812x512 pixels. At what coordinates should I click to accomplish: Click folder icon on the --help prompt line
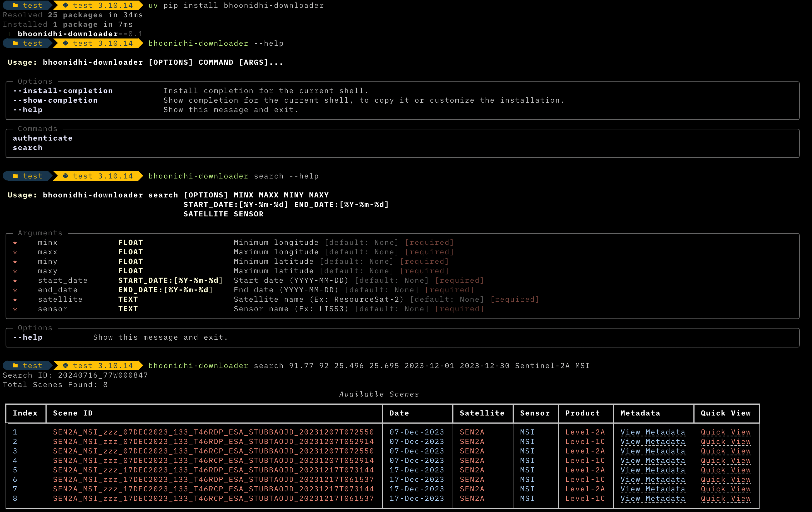(15, 43)
